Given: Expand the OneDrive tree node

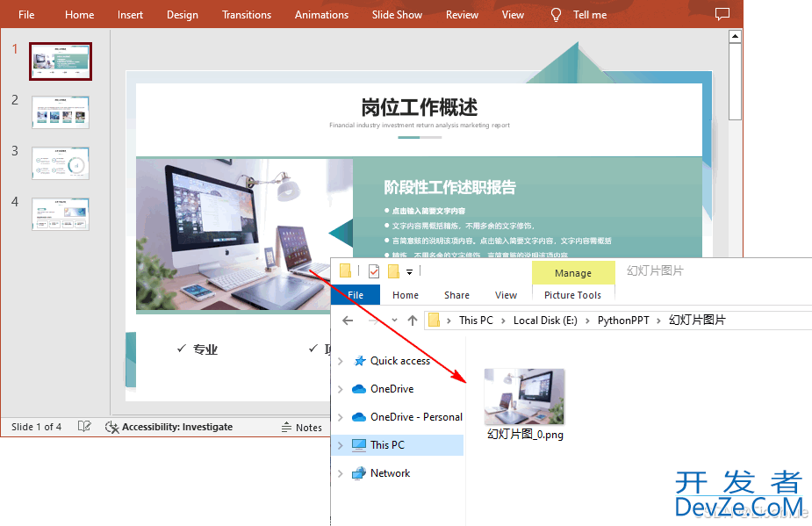Looking at the screenshot, I should pos(341,389).
